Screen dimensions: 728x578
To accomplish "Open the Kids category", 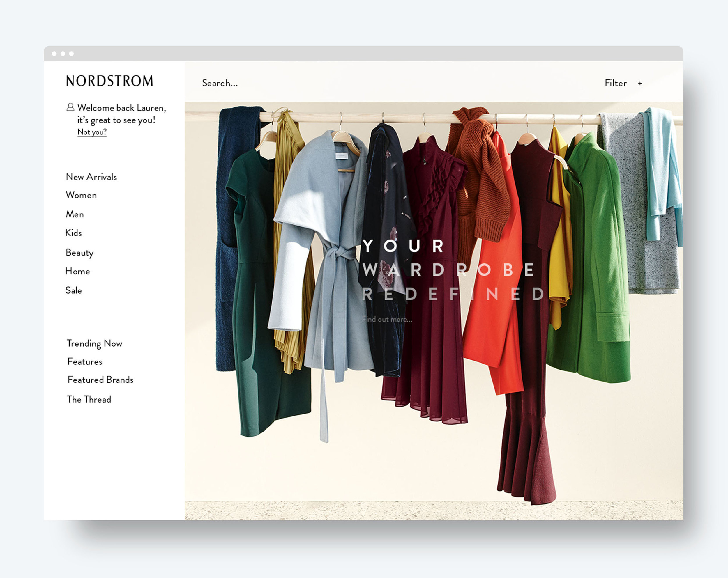I will point(73,233).
